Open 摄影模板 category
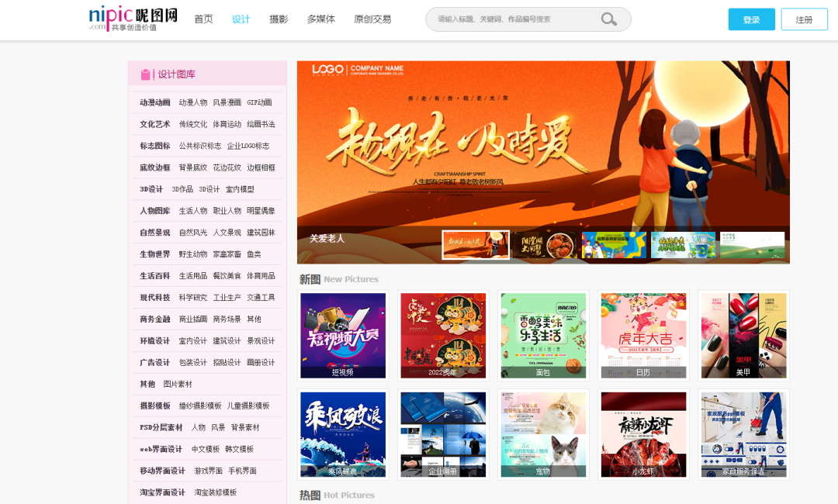The image size is (838, 504). 155,406
